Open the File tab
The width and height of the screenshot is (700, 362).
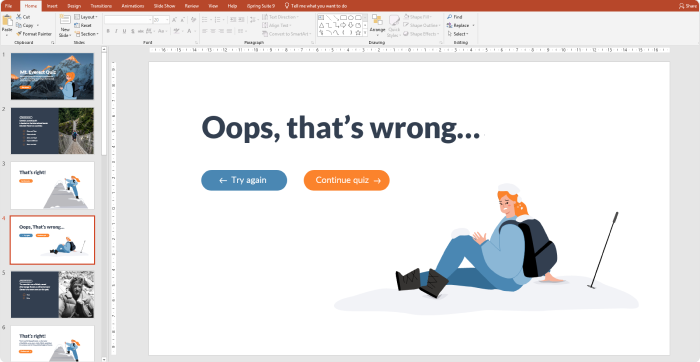click(x=8, y=6)
